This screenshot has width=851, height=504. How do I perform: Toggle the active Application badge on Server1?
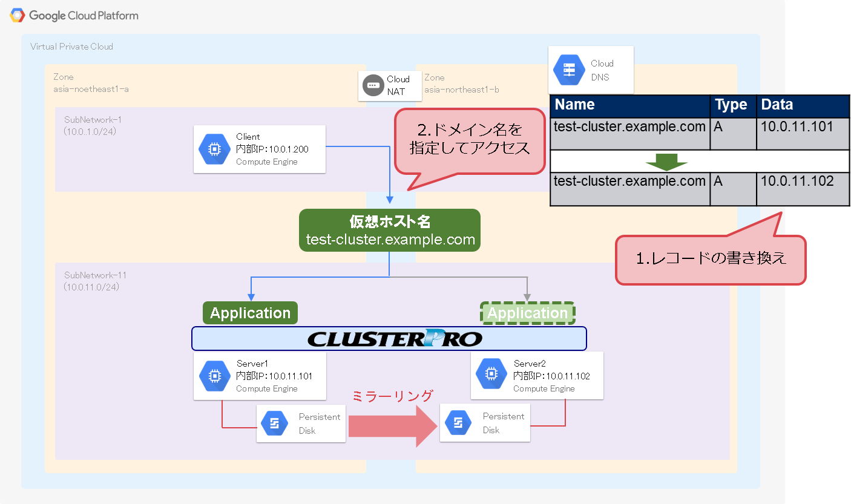click(250, 313)
